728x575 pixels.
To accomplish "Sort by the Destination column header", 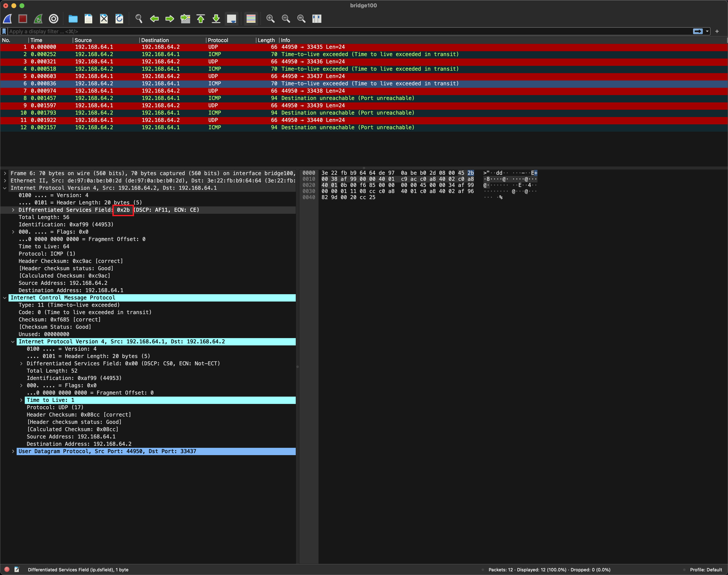I will pos(155,40).
